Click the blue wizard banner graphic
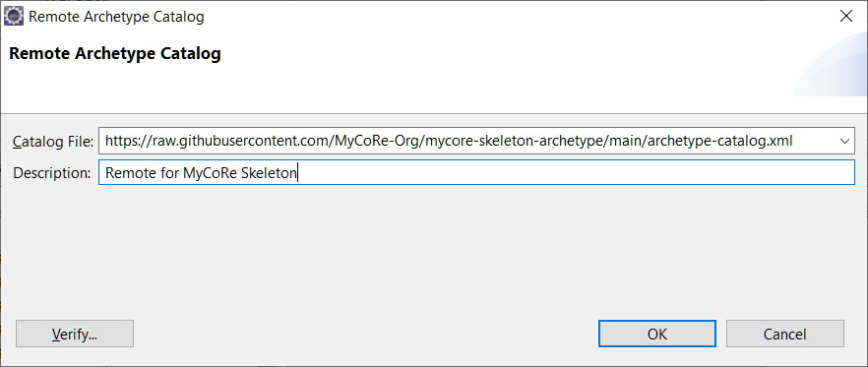Screen dimensions: 868x367 coord(831,64)
